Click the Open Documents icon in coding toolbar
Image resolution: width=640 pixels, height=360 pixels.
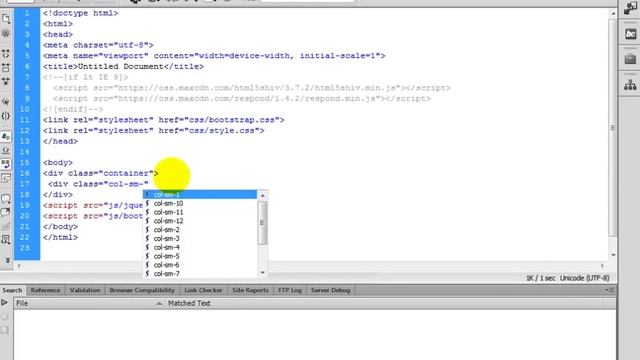[x=6, y=18]
